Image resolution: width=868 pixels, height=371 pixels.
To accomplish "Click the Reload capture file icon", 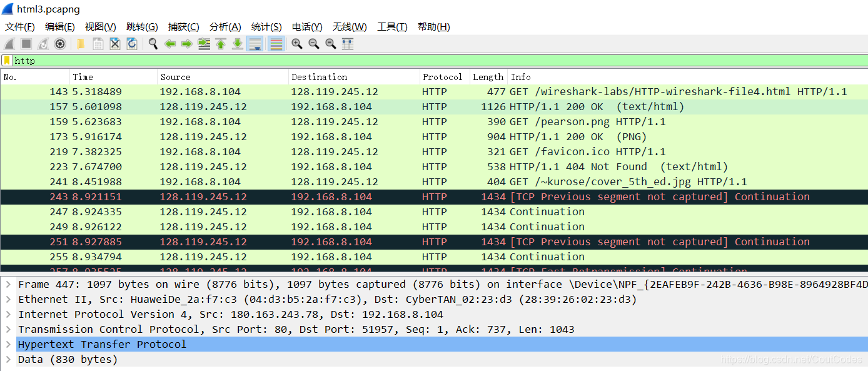I will 132,44.
